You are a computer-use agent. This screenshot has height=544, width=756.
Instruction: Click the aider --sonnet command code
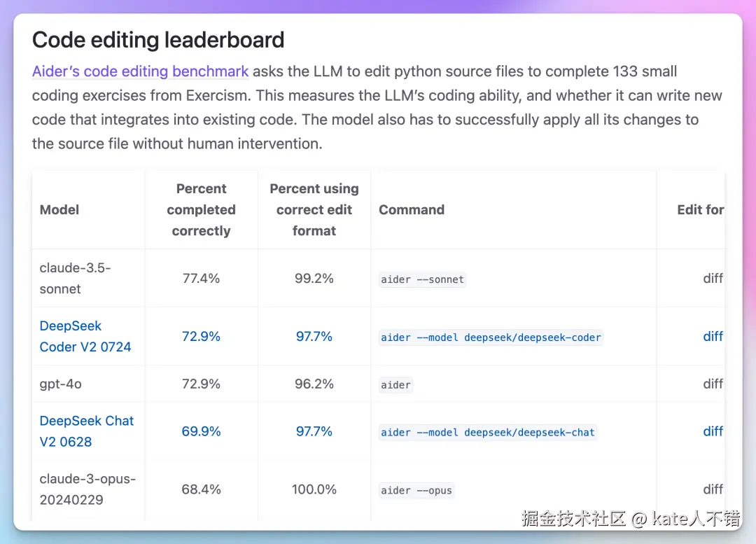[422, 279]
